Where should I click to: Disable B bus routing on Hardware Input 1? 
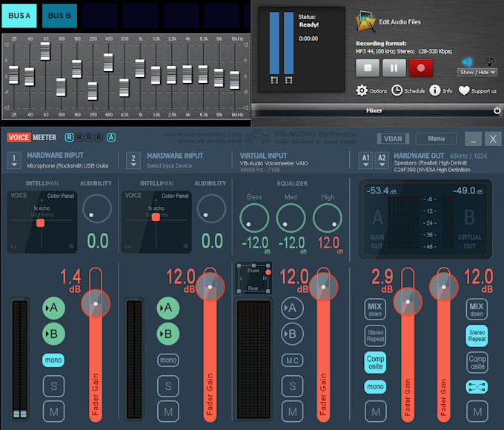point(53,334)
